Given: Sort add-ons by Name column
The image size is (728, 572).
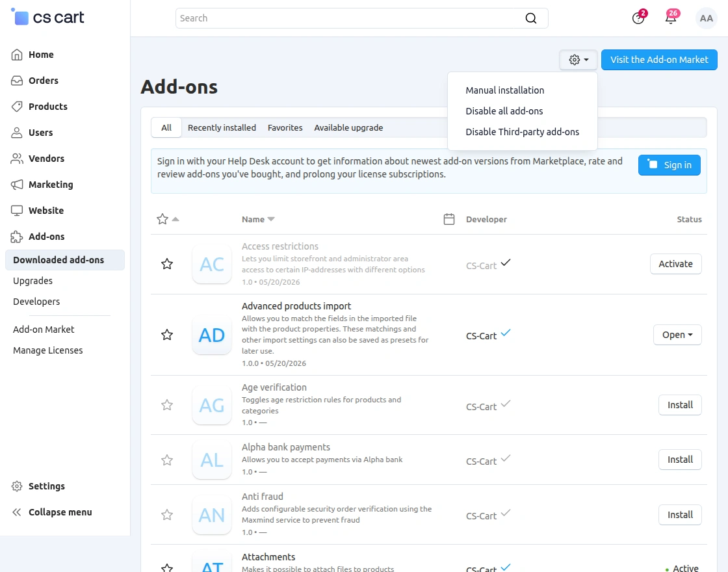Looking at the screenshot, I should pos(258,219).
